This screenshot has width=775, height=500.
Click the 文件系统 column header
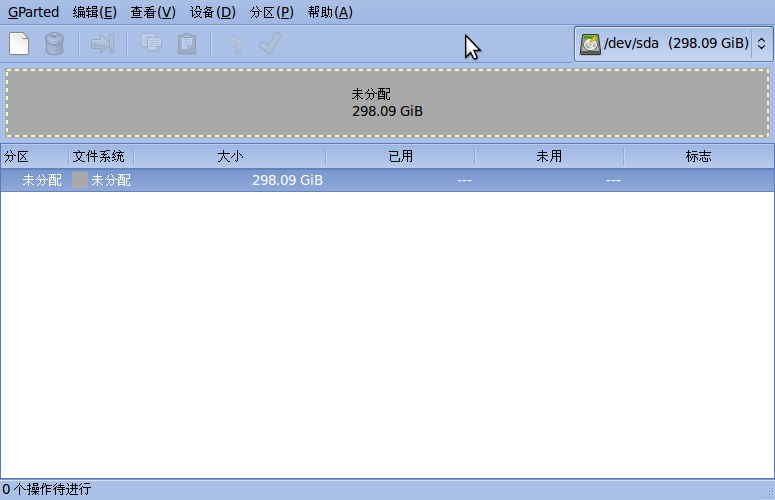(x=101, y=157)
